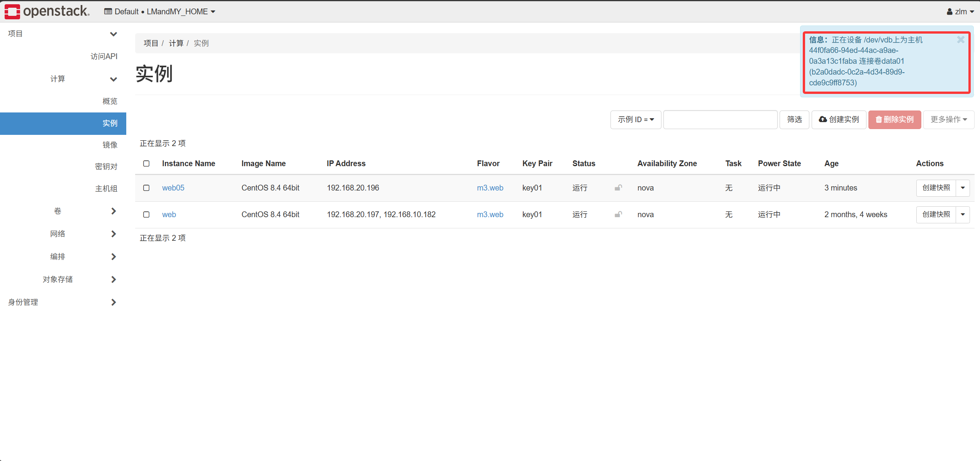Click the OpenStack logo
Screen dimensions: 980x461
coord(47,11)
